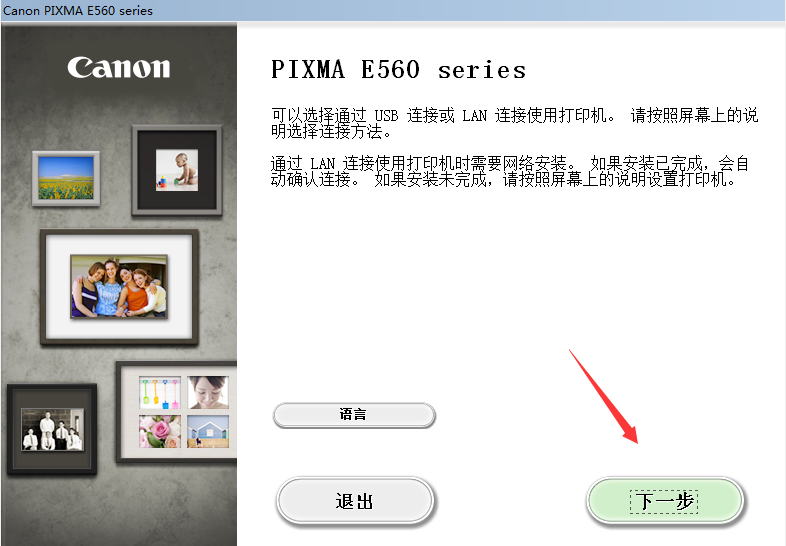Click the PIXMA E560 series heading
The width and height of the screenshot is (786, 546).
click(x=399, y=70)
